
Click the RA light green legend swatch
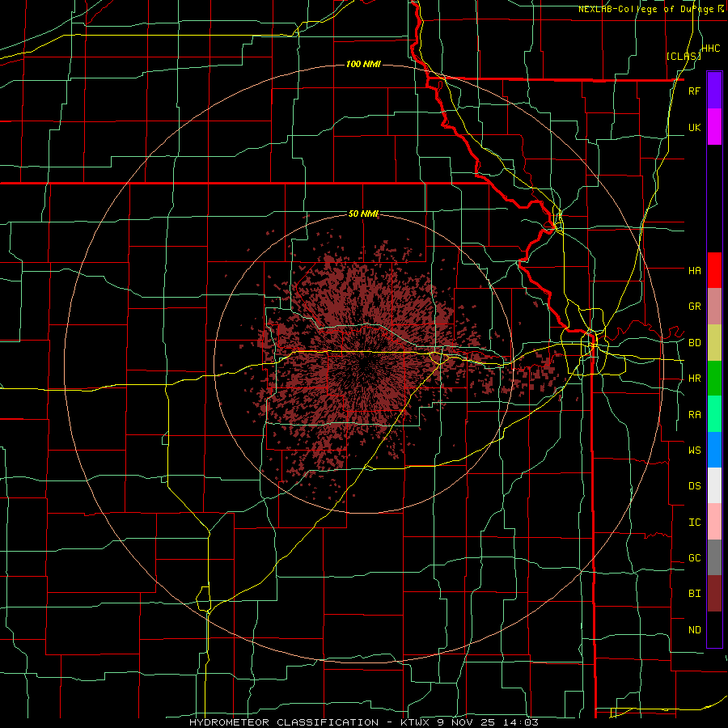[714, 414]
